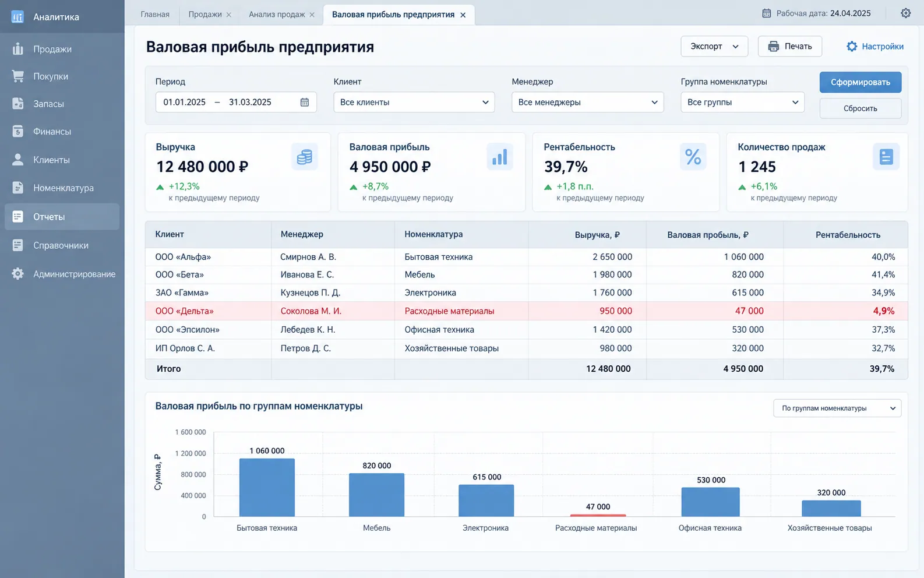924x578 pixels.
Task: Select the Отчеты sidebar icon
Action: point(18,217)
